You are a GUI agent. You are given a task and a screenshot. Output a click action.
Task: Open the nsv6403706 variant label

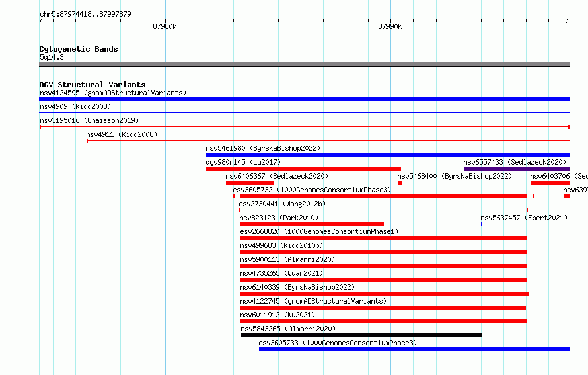point(559,176)
